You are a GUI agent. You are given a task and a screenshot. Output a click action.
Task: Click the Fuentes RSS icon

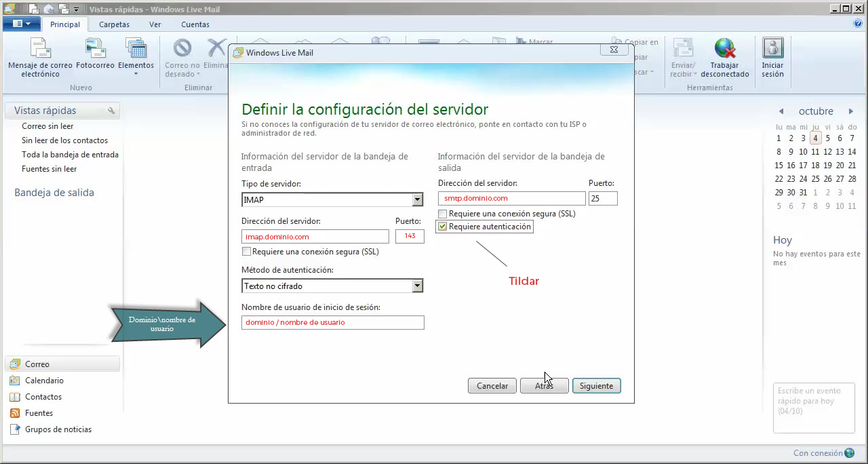14,413
